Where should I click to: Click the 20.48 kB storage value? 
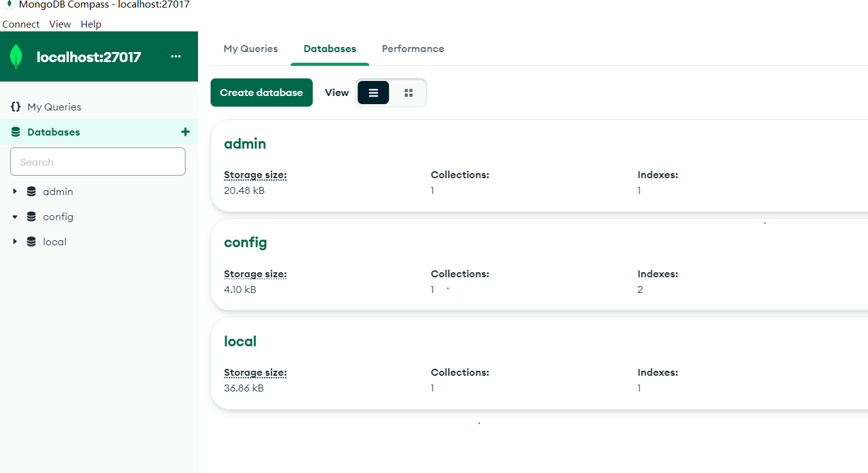click(x=244, y=190)
